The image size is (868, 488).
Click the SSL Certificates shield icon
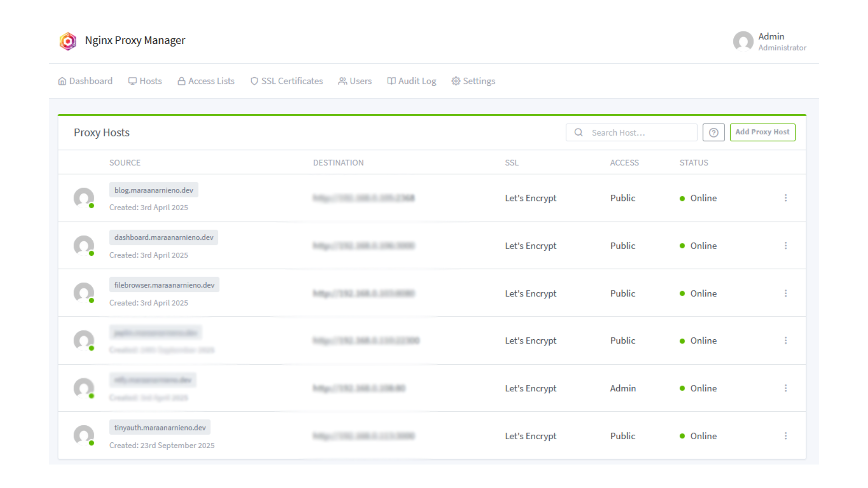pos(254,81)
